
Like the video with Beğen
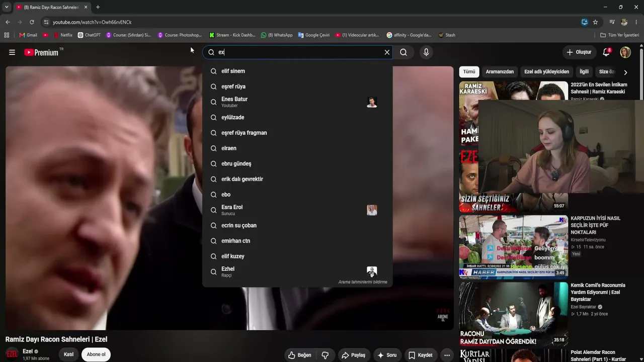pos(300,355)
